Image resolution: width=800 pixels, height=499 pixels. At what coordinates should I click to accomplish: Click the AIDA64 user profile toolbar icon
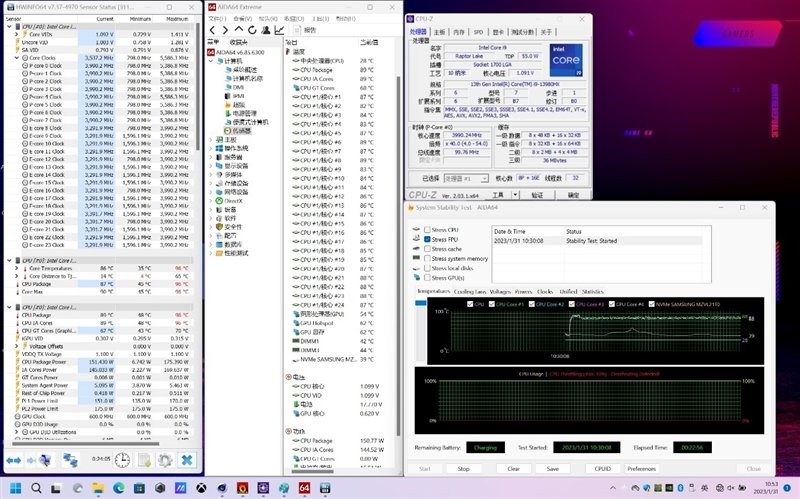click(x=268, y=29)
